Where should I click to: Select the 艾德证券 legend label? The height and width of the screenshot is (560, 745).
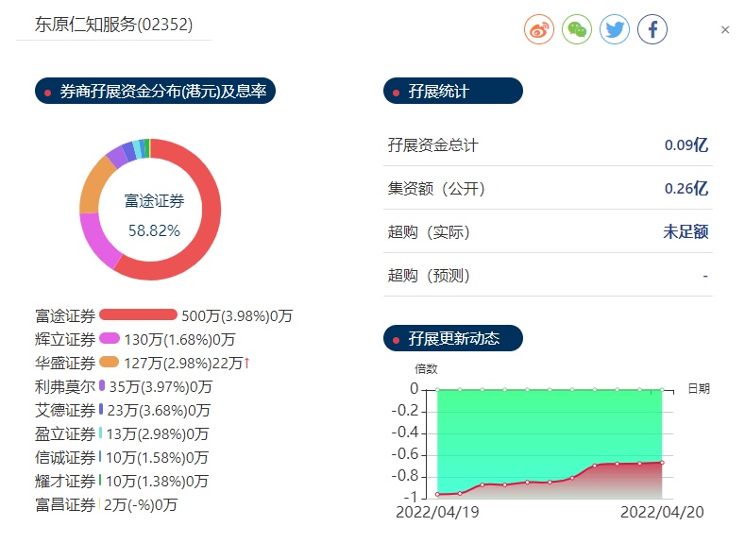coord(65,410)
